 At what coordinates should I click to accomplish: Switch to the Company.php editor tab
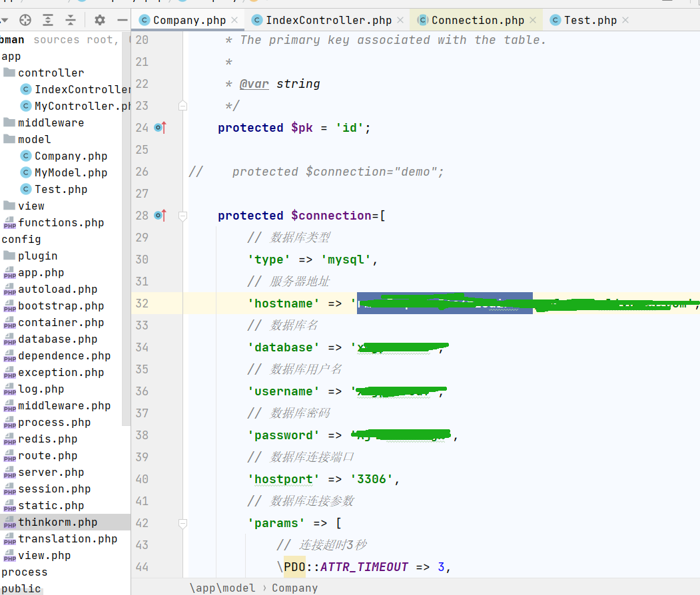(189, 20)
